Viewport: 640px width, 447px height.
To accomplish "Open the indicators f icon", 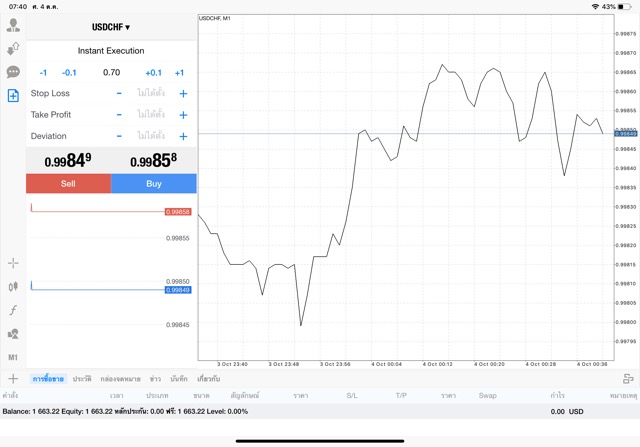I will [13, 310].
